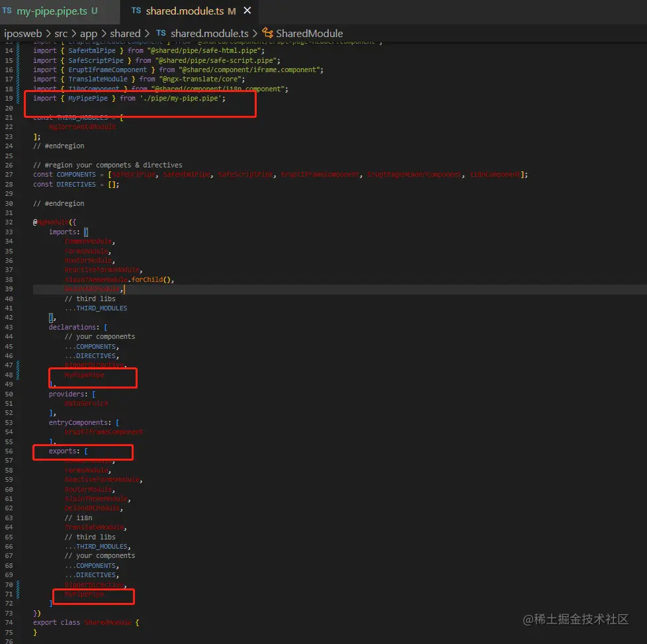
Task: Click '...COMPONENTS,' on line 68
Action: 91,565
